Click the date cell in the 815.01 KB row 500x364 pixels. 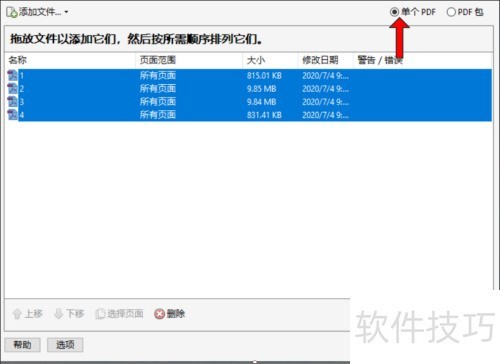coord(325,76)
